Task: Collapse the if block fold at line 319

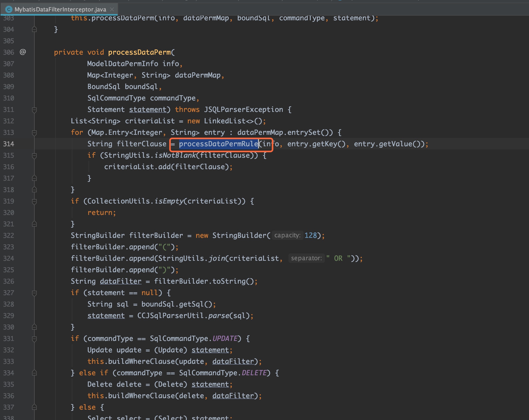Action: point(34,201)
